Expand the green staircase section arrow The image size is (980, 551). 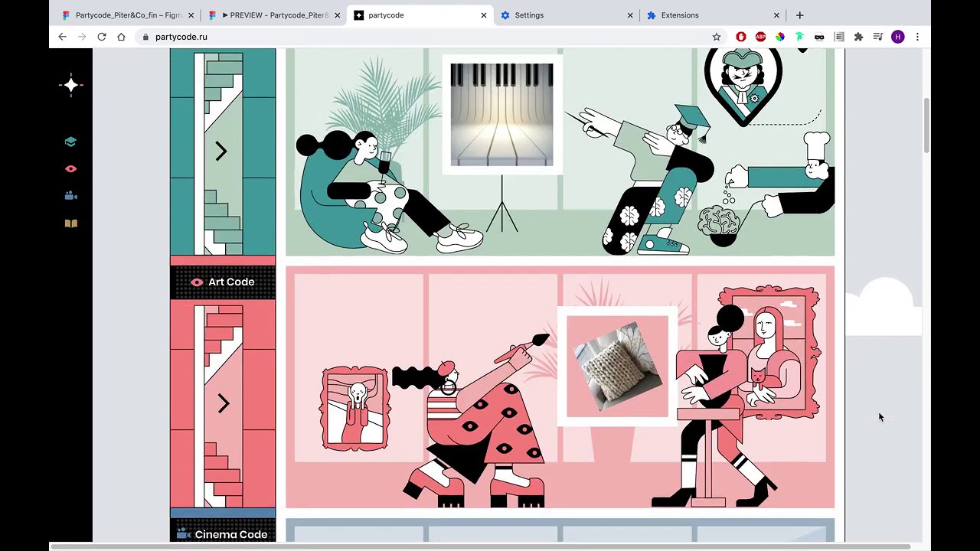[221, 152]
